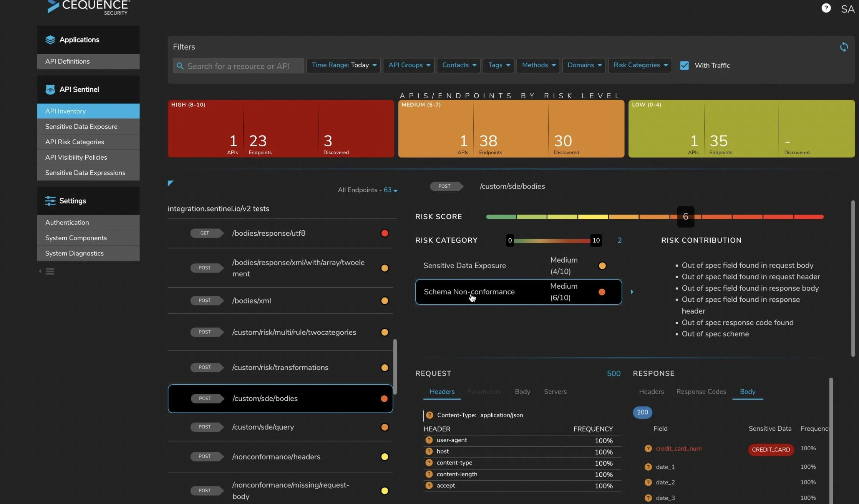
Task: Click the question icon beside credit_card_num field
Action: pyautogui.click(x=648, y=448)
